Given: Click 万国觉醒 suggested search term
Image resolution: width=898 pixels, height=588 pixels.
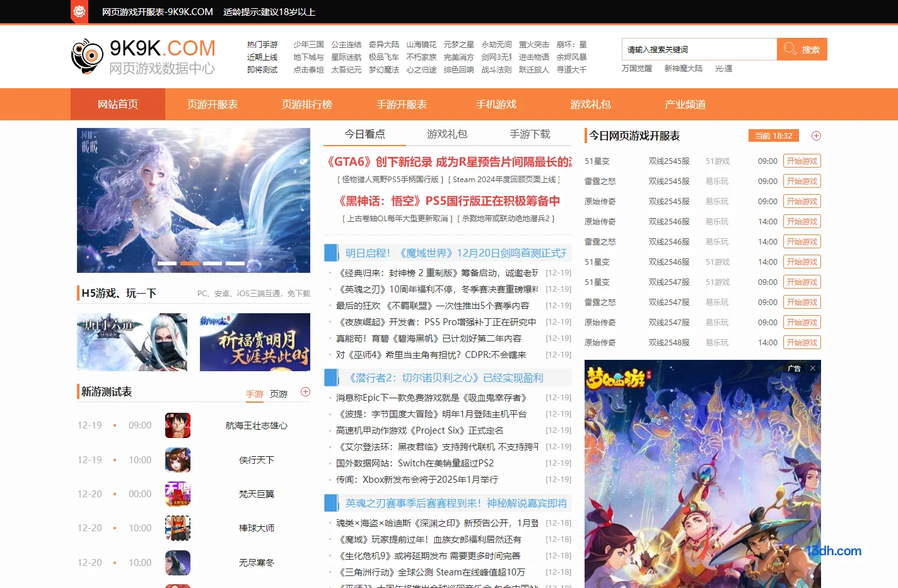Looking at the screenshot, I should point(637,69).
